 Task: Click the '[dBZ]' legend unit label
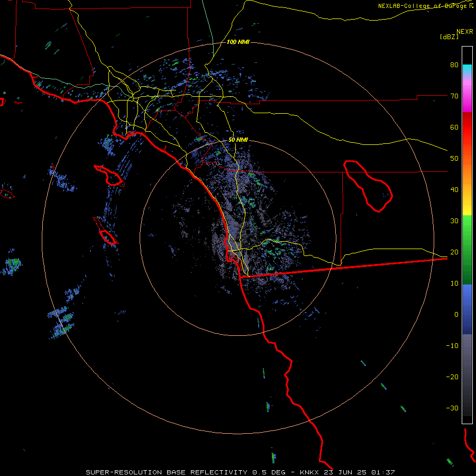pos(449,36)
